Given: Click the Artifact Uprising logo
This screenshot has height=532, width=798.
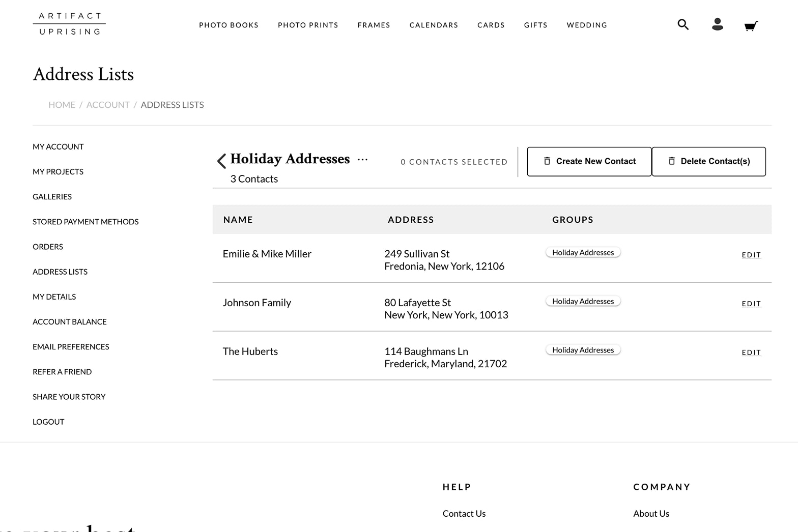Looking at the screenshot, I should tap(70, 24).
